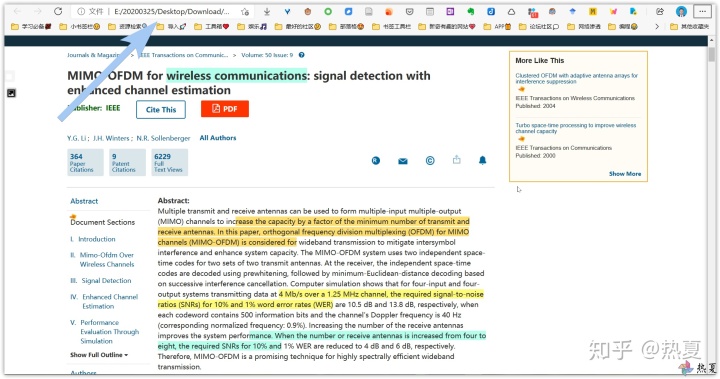Go to I. Introduction section
The width and height of the screenshot is (720, 379).
(x=93, y=239)
